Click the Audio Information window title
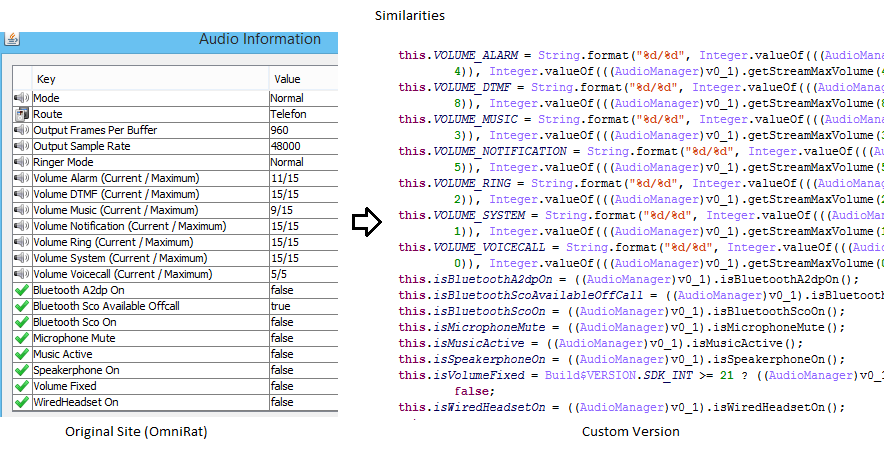This screenshot has height=456, width=890. (x=260, y=40)
